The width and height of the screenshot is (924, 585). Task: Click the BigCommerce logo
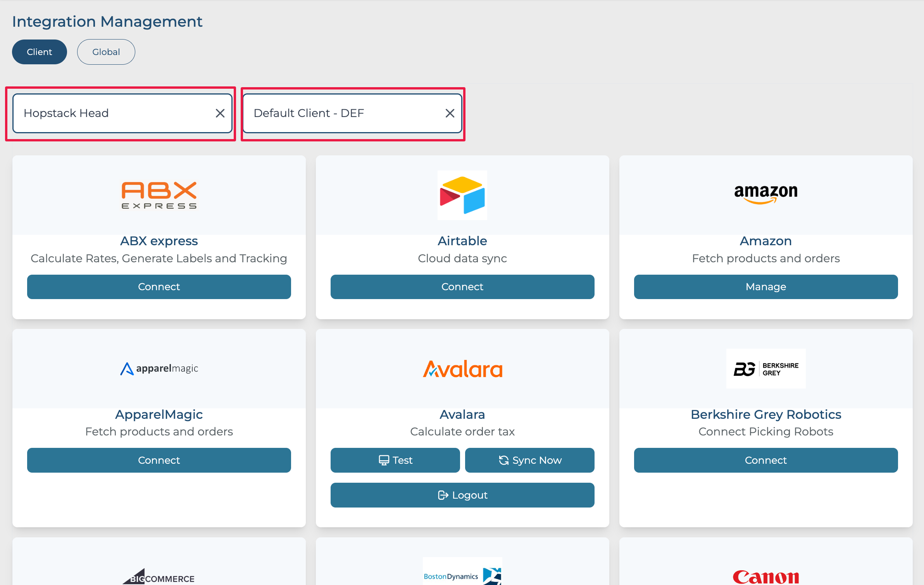[x=159, y=577]
